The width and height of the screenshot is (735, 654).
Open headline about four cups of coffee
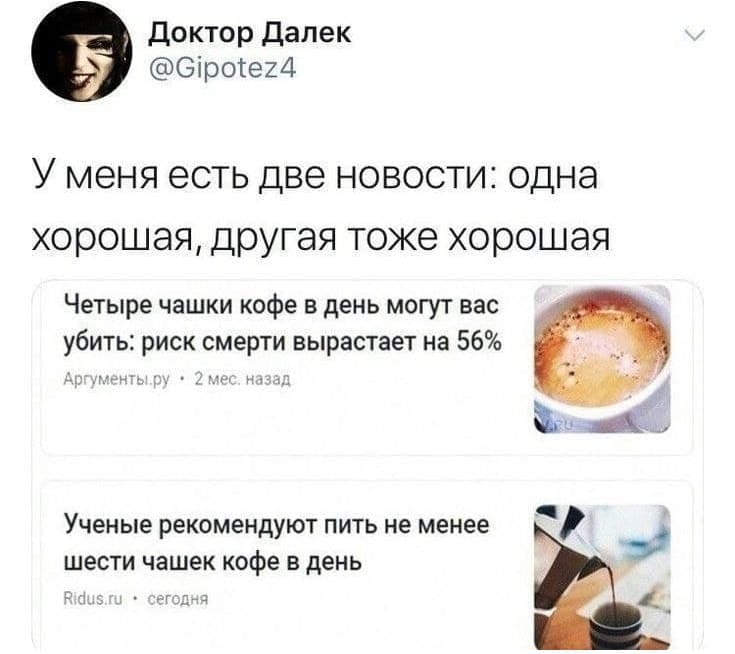(283, 323)
